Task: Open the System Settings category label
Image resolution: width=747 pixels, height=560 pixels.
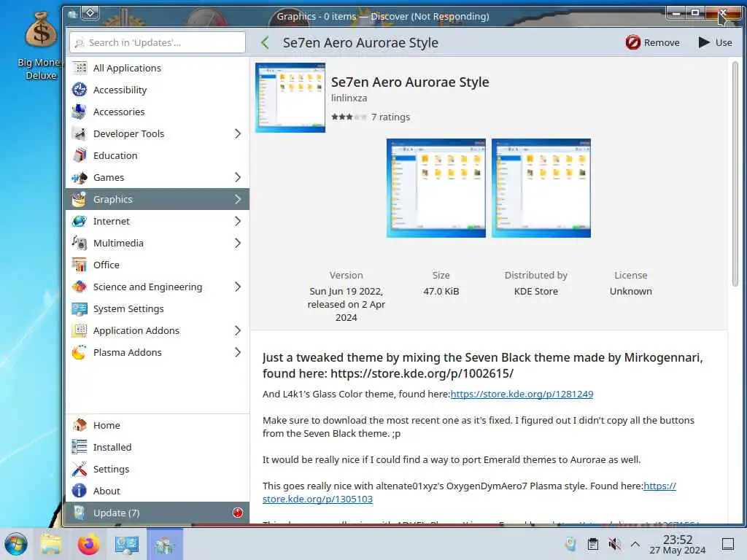Action: click(128, 309)
